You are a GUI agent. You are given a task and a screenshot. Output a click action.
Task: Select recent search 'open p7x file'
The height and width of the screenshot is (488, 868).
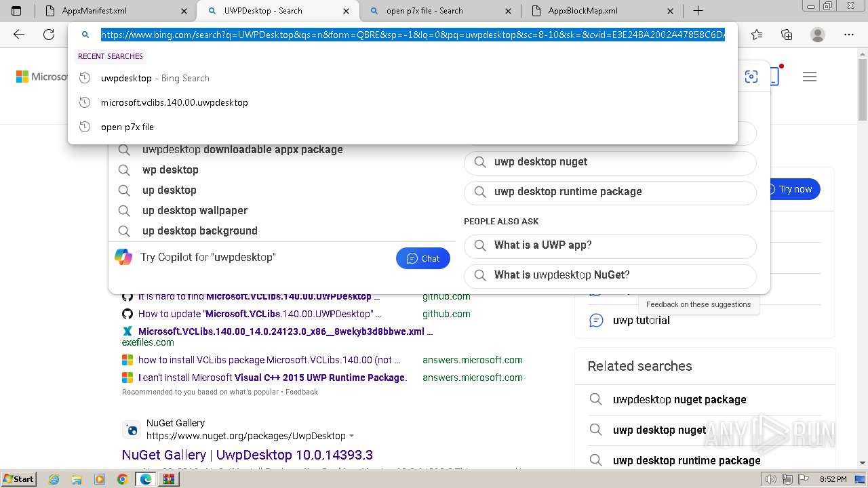click(x=402, y=127)
